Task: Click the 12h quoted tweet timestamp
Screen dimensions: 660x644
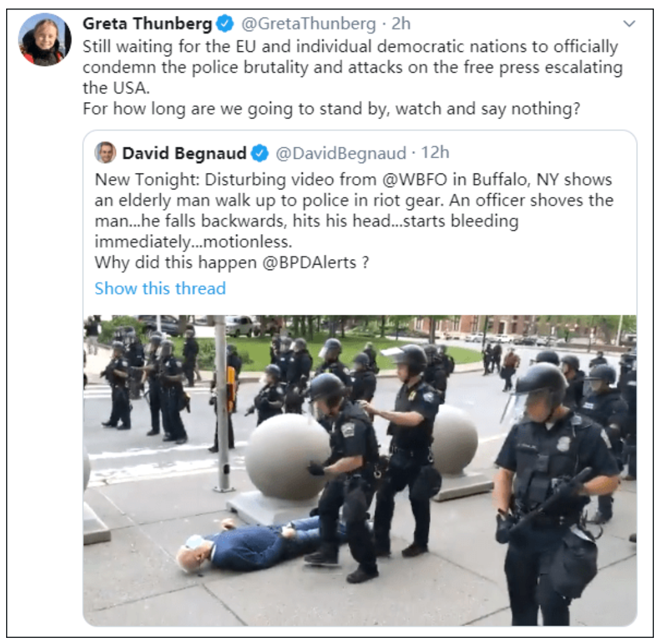Action: click(x=435, y=152)
